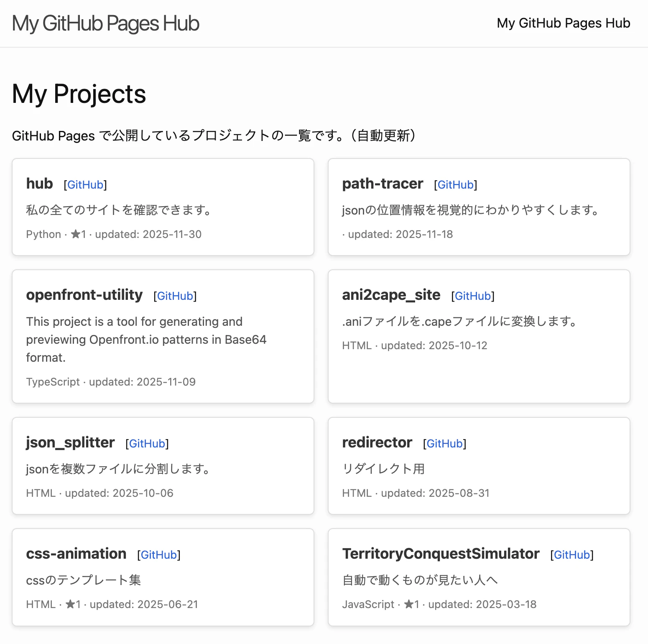Click the star icon in hub card
Image resolution: width=648 pixels, height=644 pixels.
[76, 234]
